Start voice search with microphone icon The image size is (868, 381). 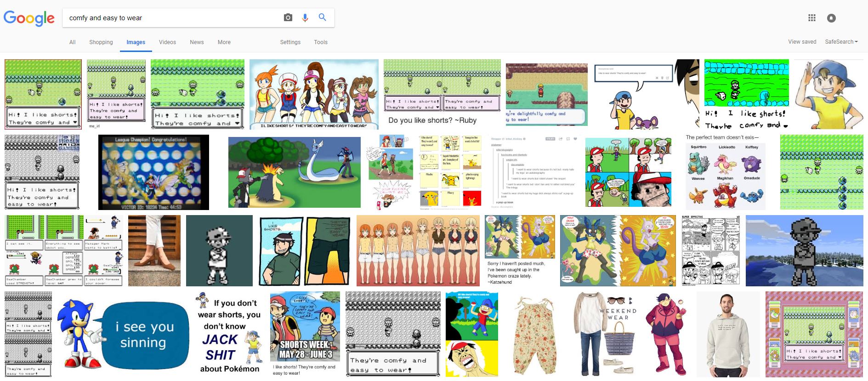(305, 17)
